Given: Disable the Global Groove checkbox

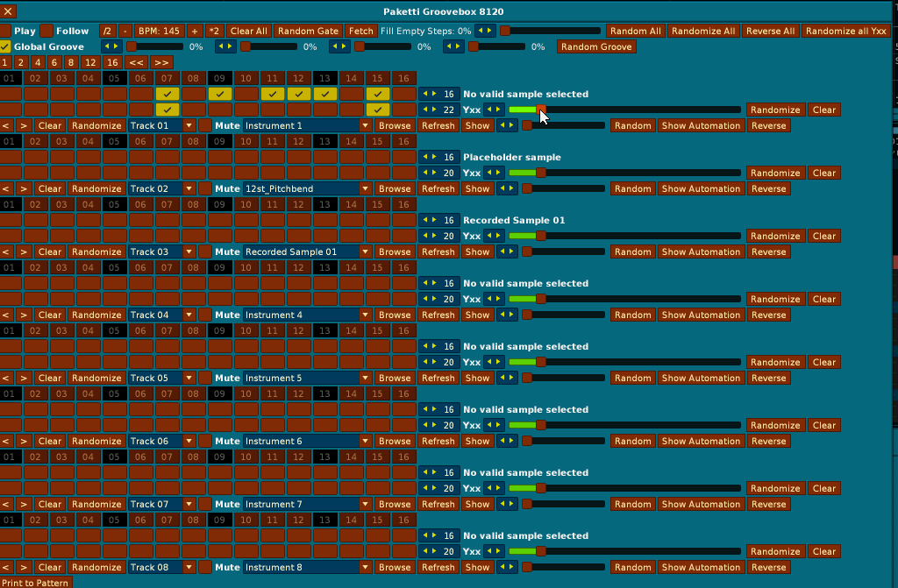Looking at the screenshot, I should coord(5,46).
